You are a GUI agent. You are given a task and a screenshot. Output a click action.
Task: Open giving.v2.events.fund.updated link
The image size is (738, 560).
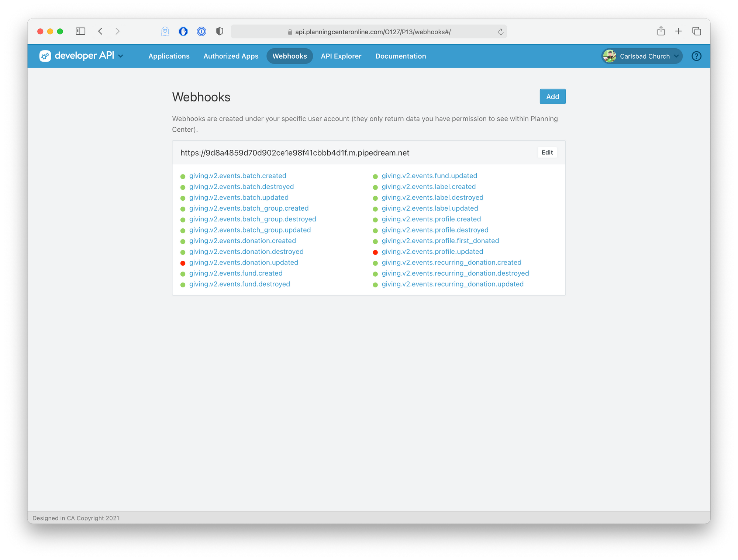click(x=429, y=176)
